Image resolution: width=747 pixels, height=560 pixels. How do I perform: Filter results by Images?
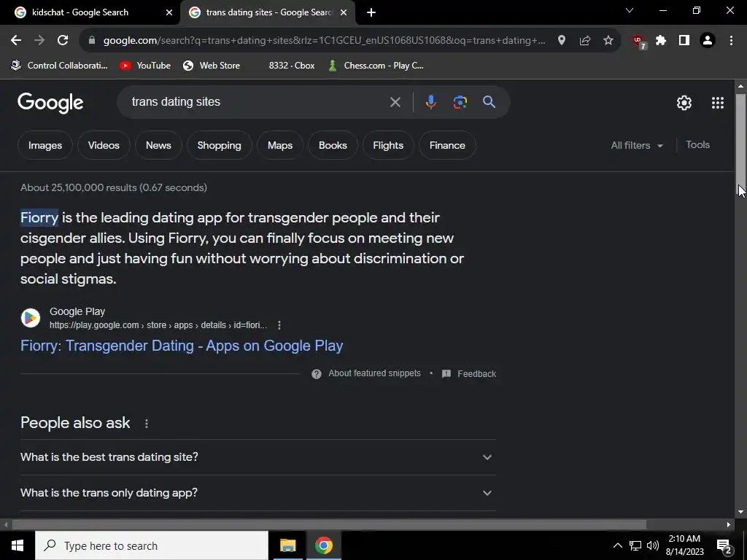(45, 145)
